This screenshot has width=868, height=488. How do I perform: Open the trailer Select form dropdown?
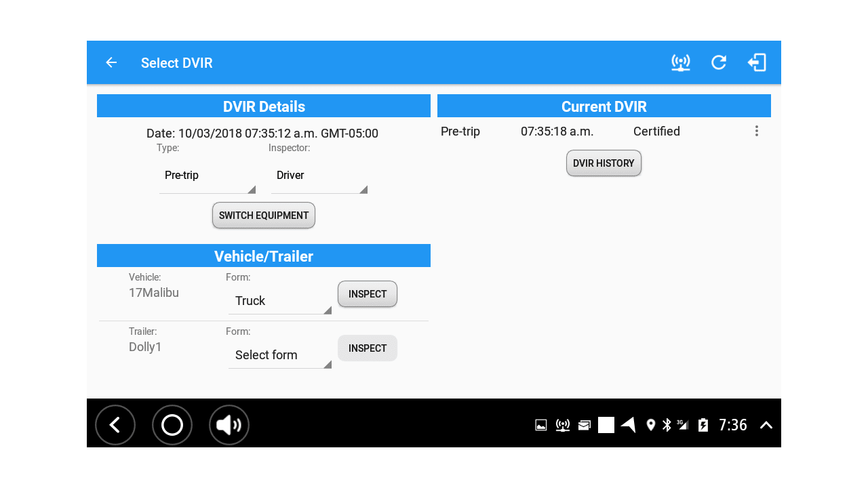280,355
